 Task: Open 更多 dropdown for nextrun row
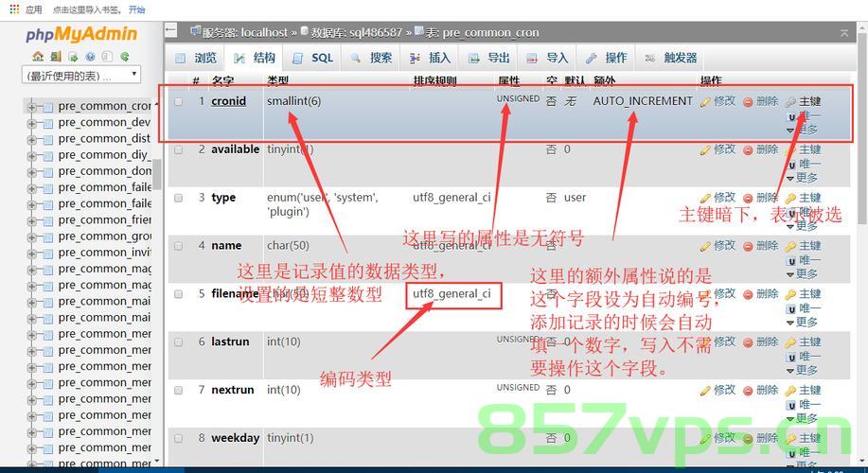(802, 419)
